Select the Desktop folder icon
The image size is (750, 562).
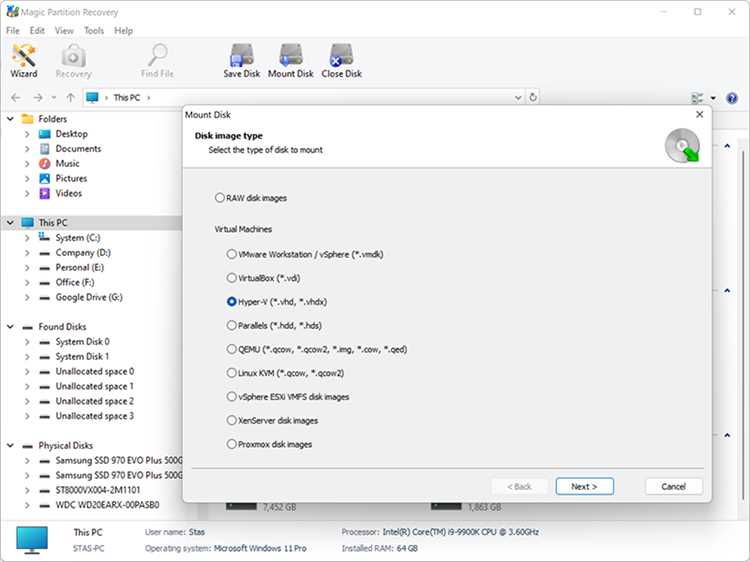(x=44, y=134)
